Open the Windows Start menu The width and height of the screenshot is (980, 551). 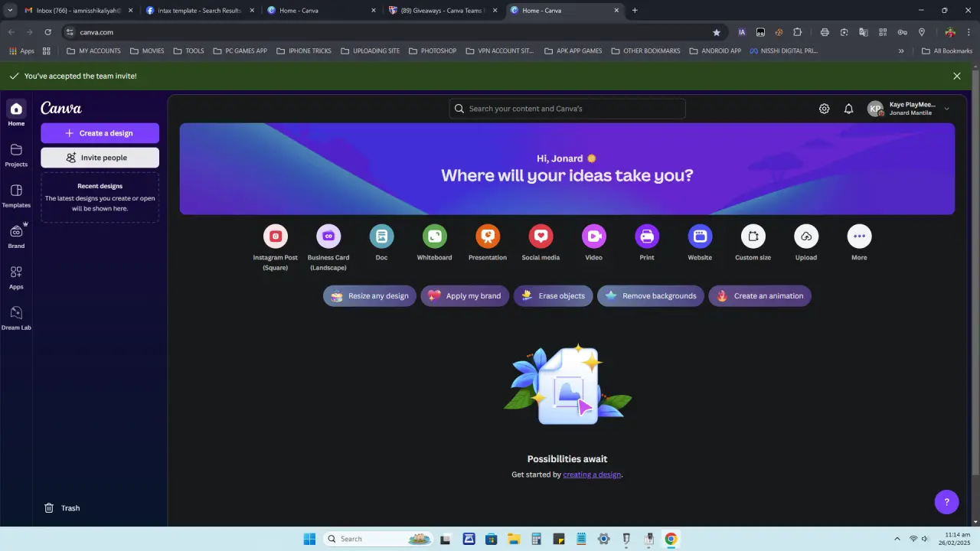coord(309,539)
